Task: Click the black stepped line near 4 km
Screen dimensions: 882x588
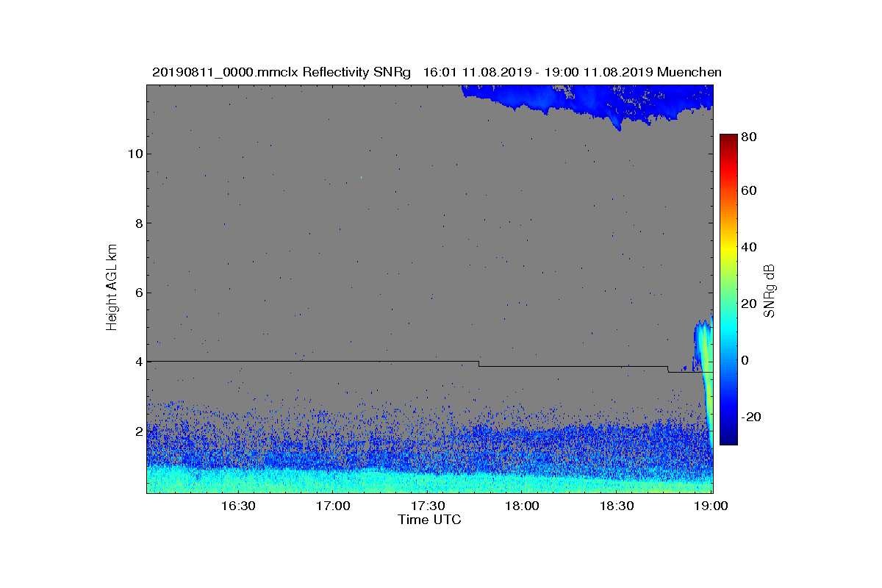Action: point(430,365)
